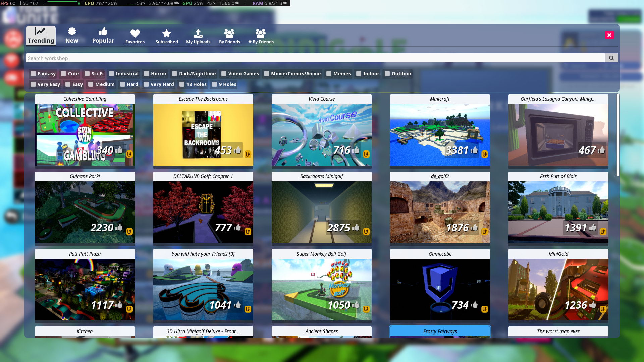Click the gold coin badge on Collective Gambling

click(129, 154)
